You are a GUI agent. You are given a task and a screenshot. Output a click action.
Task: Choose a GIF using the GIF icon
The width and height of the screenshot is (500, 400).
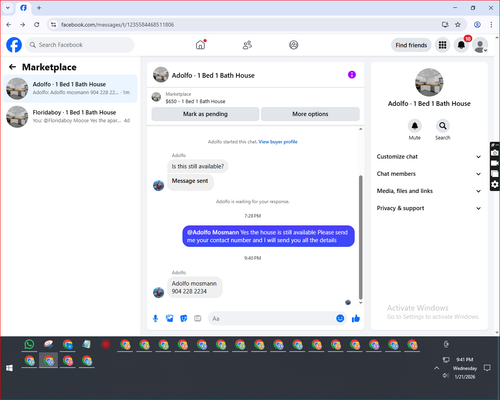pos(198,318)
